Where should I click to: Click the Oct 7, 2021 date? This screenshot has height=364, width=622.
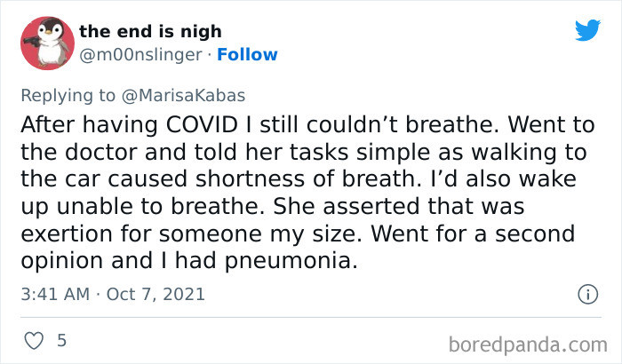156,293
